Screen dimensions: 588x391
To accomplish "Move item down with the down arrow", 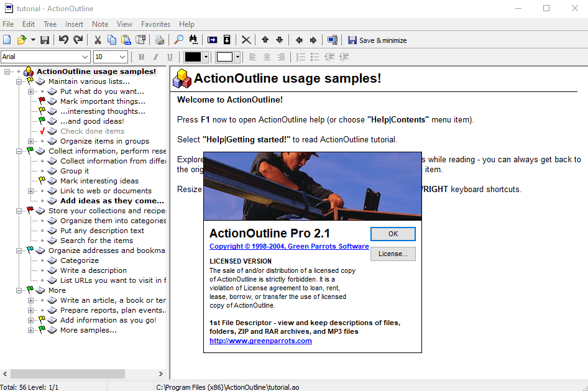I will pos(279,40).
